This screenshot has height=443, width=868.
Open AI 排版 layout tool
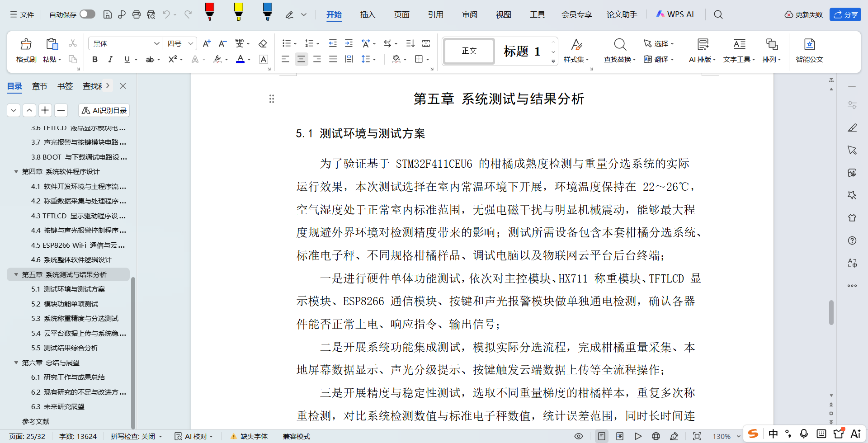(x=702, y=50)
